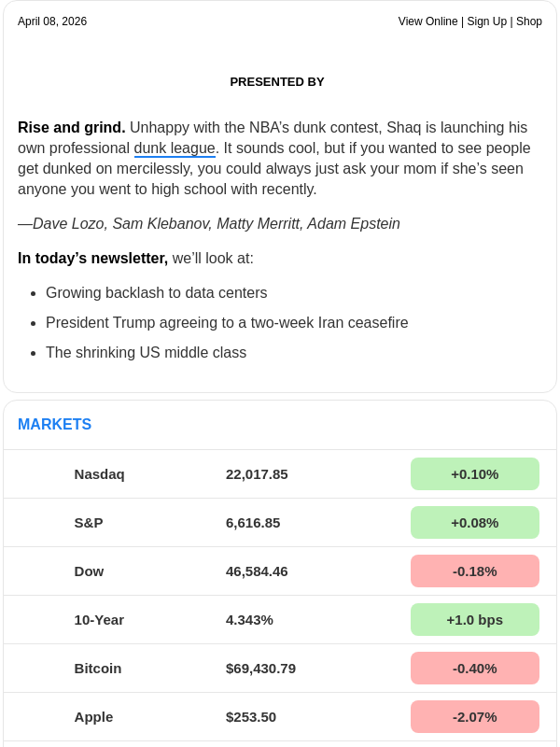
Task: Click the Nasdaq +0.10% change badge
Action: tap(474, 474)
